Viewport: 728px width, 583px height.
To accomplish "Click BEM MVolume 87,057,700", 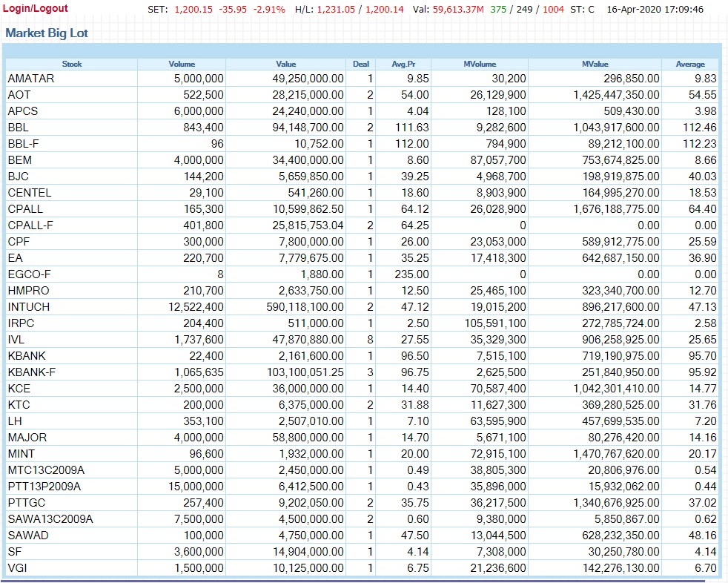I will point(498,160).
